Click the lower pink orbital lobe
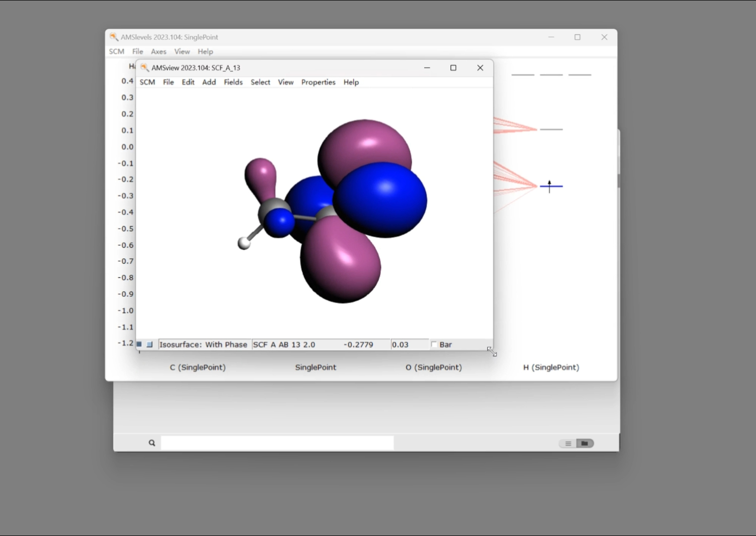Screen dimensions: 756x536 point(341,261)
